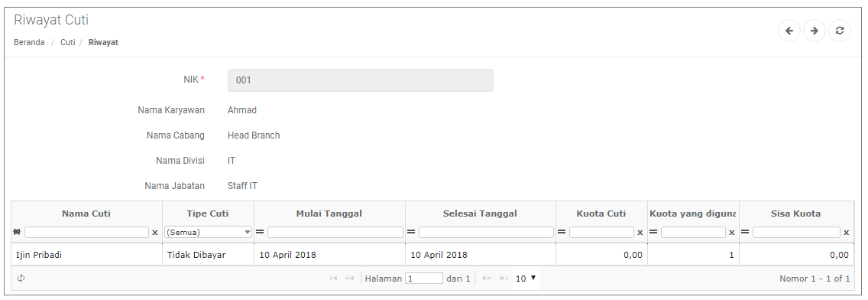Open the rows-per-page 10 dropdown
868x300 pixels.
tap(526, 279)
